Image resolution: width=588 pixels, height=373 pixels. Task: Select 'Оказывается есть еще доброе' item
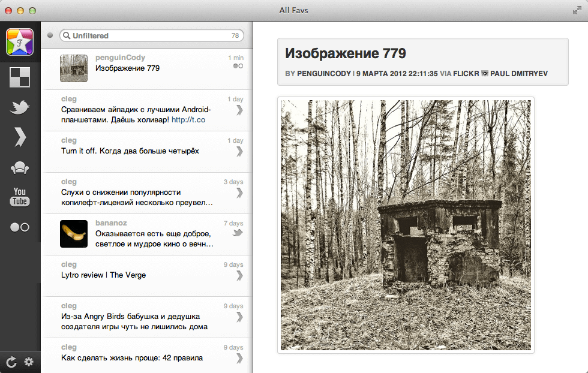coord(154,239)
